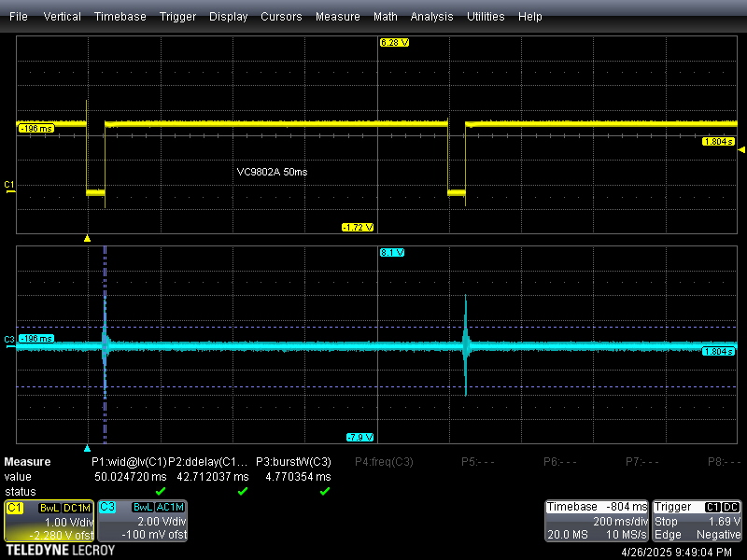Select the empty P8 measurement slot

pyautogui.click(x=725, y=462)
